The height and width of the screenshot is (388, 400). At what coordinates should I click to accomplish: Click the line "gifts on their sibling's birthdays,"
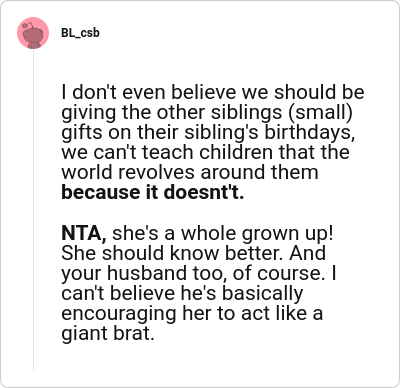coord(208,133)
